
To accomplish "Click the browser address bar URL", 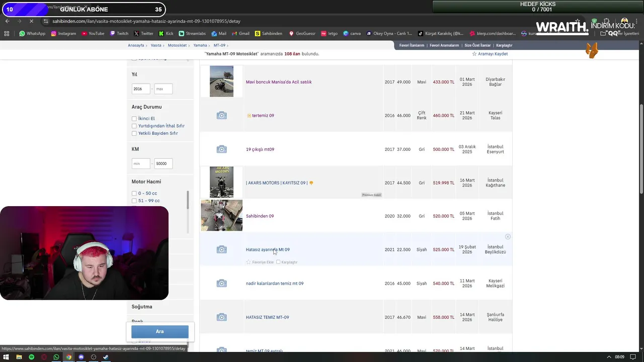I will [x=146, y=21].
